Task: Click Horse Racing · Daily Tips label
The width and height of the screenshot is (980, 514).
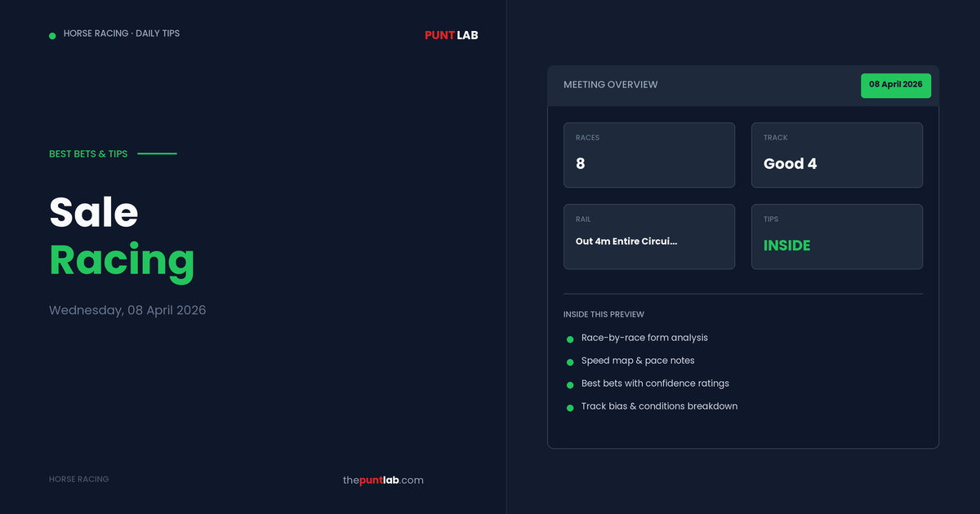Action: point(122,33)
